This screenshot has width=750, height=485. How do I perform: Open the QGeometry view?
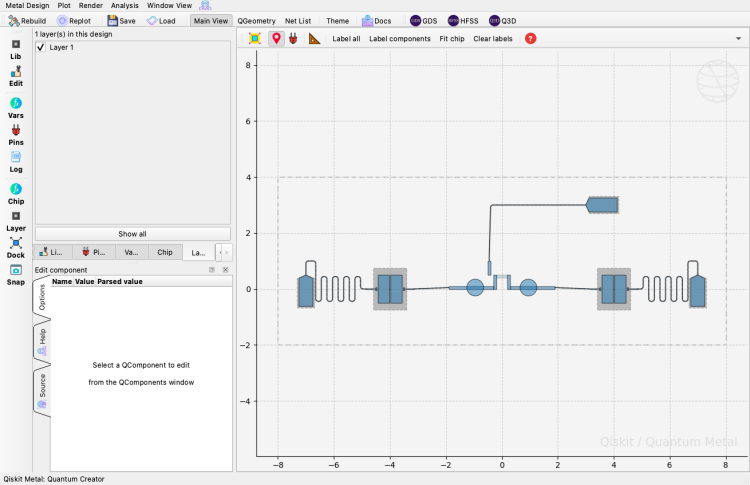coord(256,21)
